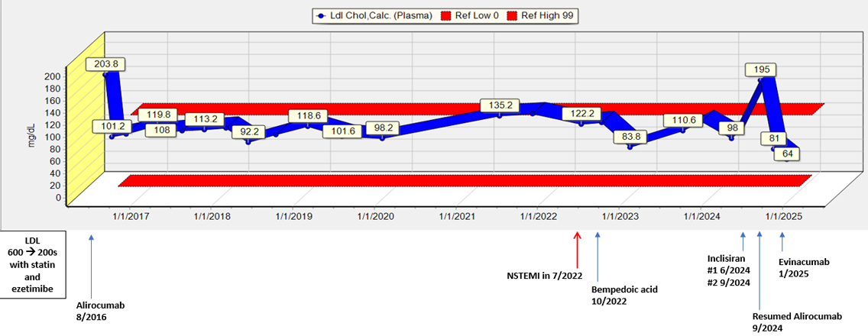
Task: Click the mg/dL axis label
Action: point(34,134)
